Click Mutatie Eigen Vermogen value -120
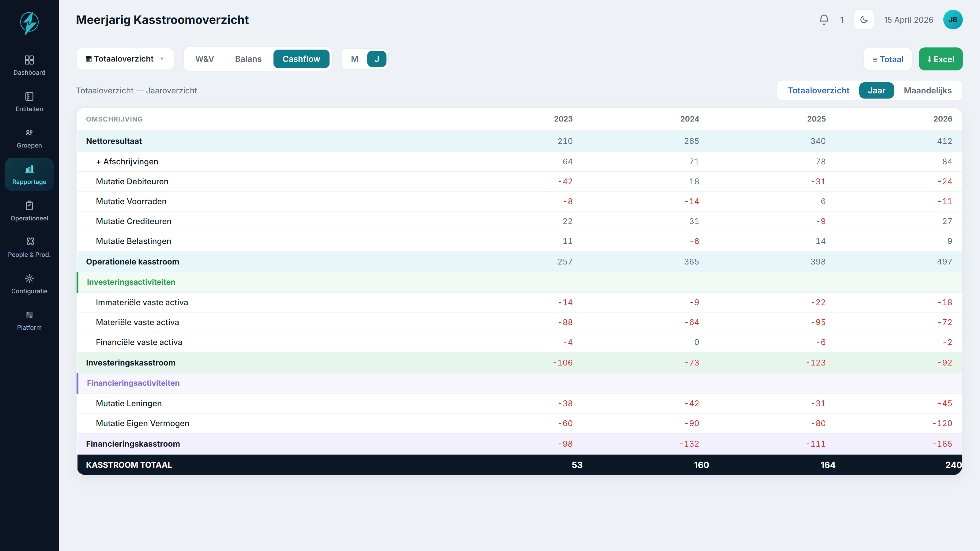 (x=942, y=423)
